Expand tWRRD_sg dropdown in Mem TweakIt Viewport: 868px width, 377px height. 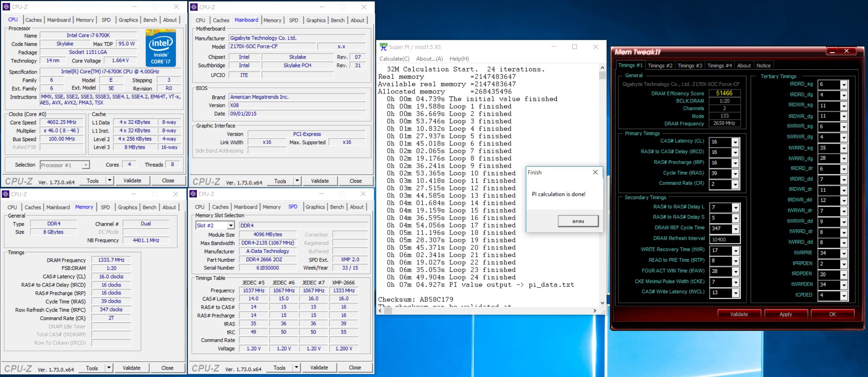[844, 148]
